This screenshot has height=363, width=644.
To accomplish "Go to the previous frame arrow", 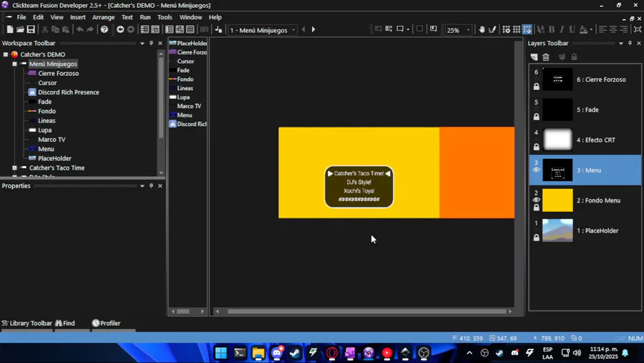I will click(303, 29).
